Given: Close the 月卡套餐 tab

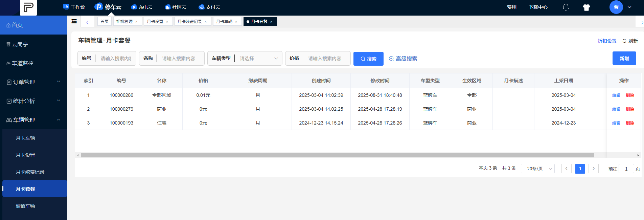Looking at the screenshot, I should (x=271, y=22).
